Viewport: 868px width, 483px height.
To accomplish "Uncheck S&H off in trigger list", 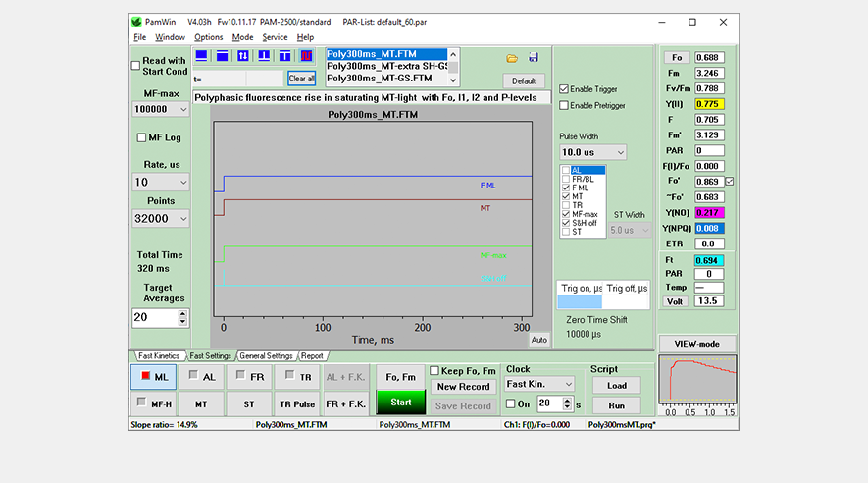I will [x=566, y=223].
